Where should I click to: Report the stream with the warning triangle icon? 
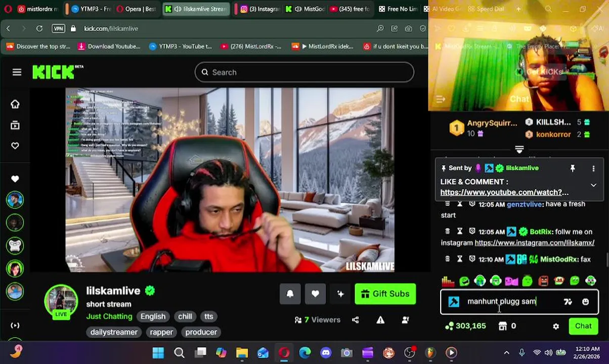(380, 320)
